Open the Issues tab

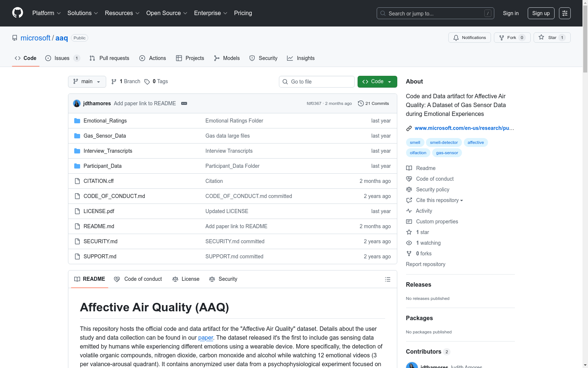[63, 58]
